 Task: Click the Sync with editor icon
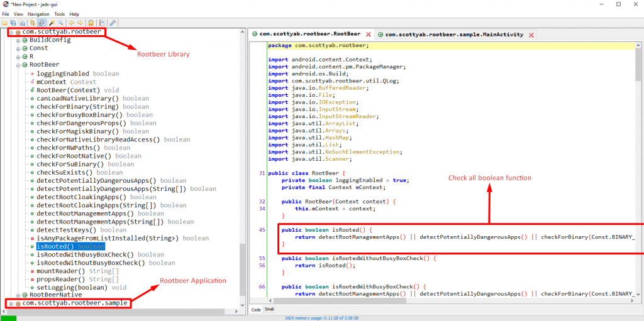click(x=33, y=23)
